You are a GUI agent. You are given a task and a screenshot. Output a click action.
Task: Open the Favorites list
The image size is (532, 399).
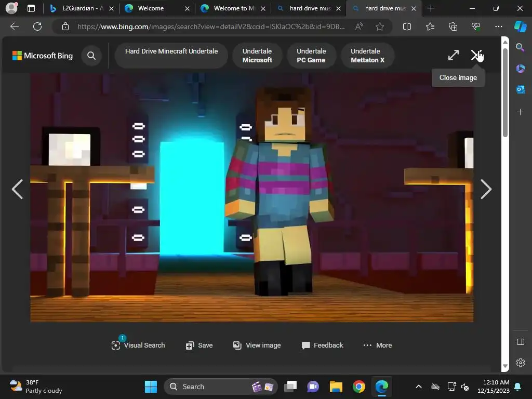click(x=430, y=26)
